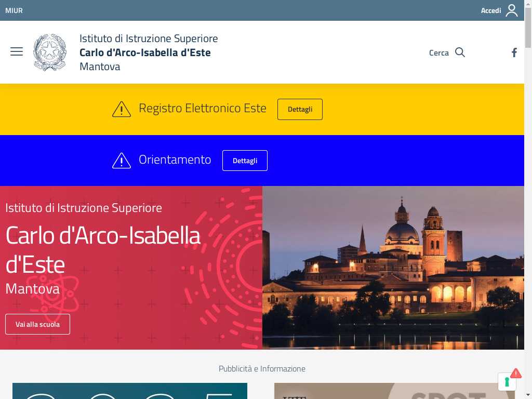The width and height of the screenshot is (532, 399).
Task: Click the Italian Republic emblem logo
Action: coord(50,52)
